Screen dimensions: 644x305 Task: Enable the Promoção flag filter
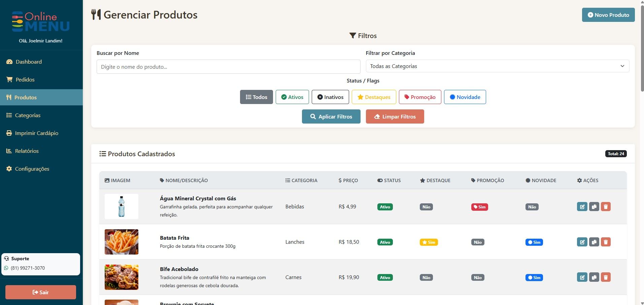pyautogui.click(x=420, y=97)
